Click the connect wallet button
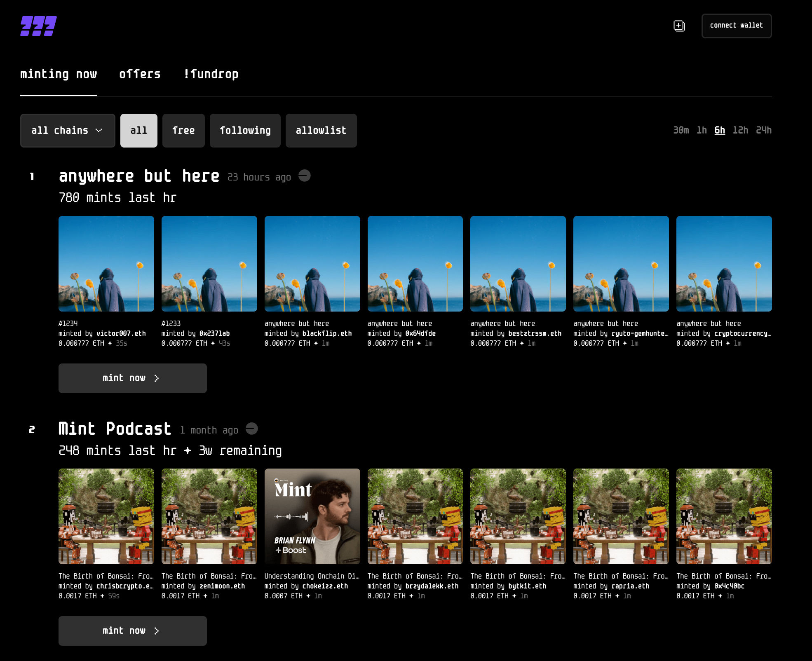Screen dimensions: 812x661 pyautogui.click(x=736, y=26)
